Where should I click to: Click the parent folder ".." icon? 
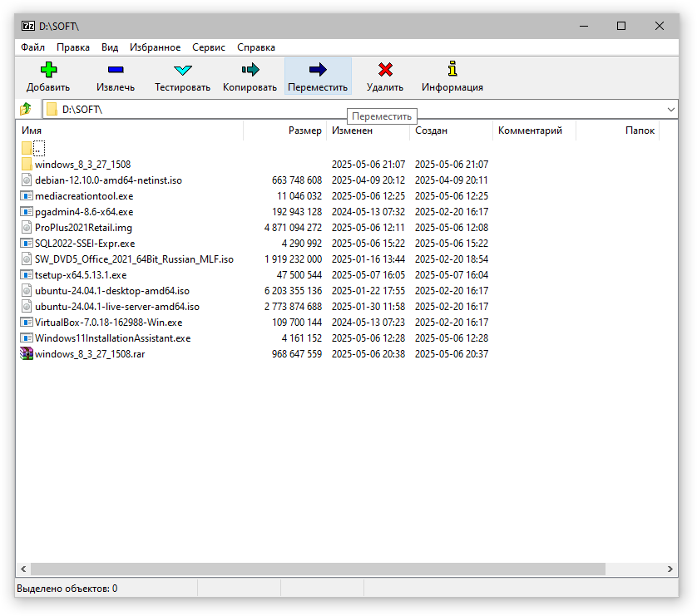point(27,148)
